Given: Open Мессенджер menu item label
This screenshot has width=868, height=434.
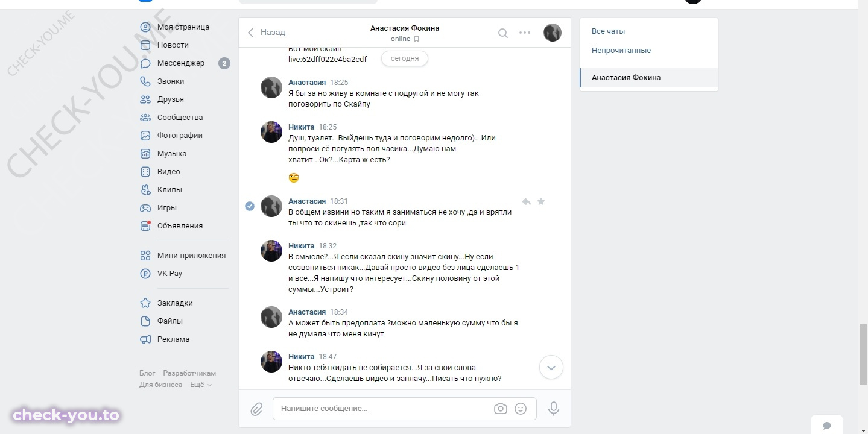Looking at the screenshot, I should tap(181, 63).
